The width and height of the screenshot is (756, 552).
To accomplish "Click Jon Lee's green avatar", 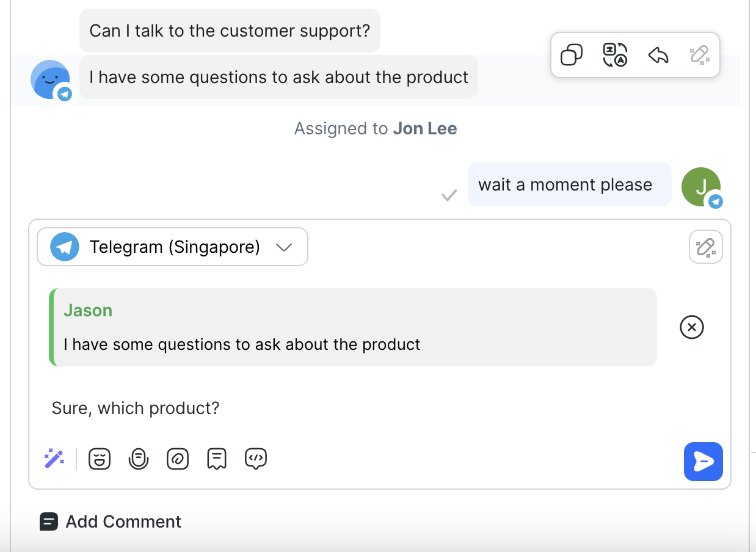I will pos(700,187).
